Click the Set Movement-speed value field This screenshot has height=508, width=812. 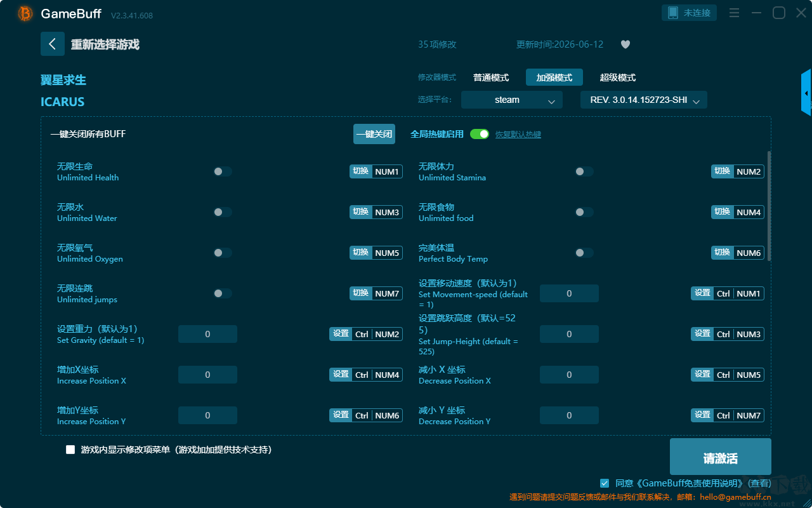[x=569, y=293]
